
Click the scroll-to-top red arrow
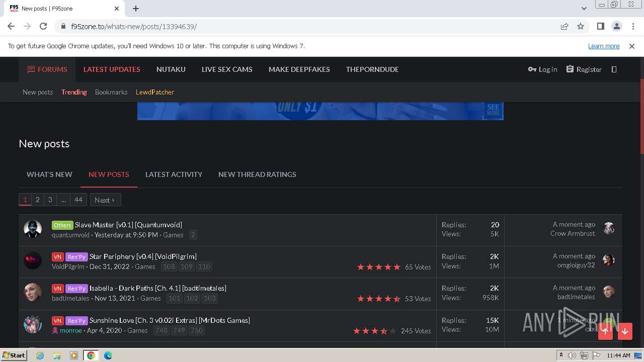(605, 331)
